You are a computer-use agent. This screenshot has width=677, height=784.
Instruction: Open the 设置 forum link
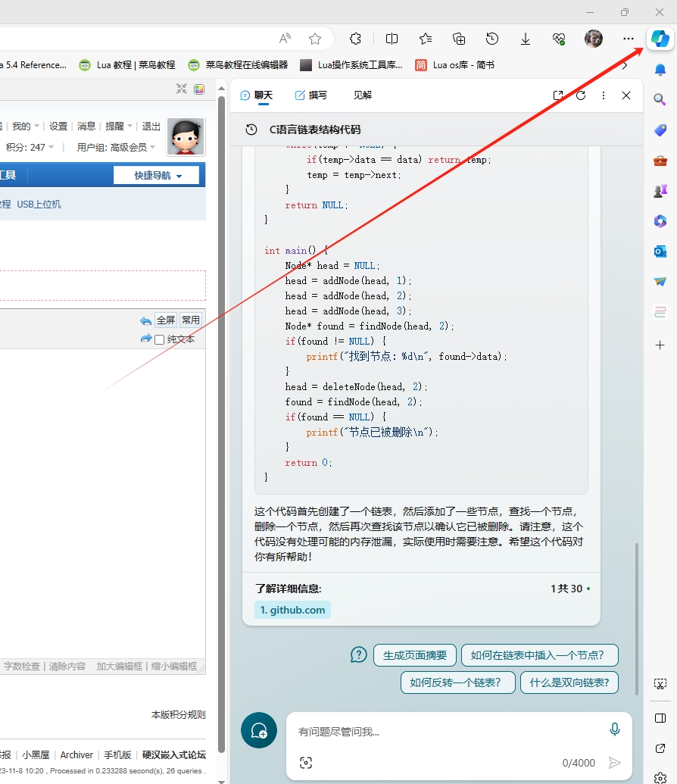click(58, 126)
